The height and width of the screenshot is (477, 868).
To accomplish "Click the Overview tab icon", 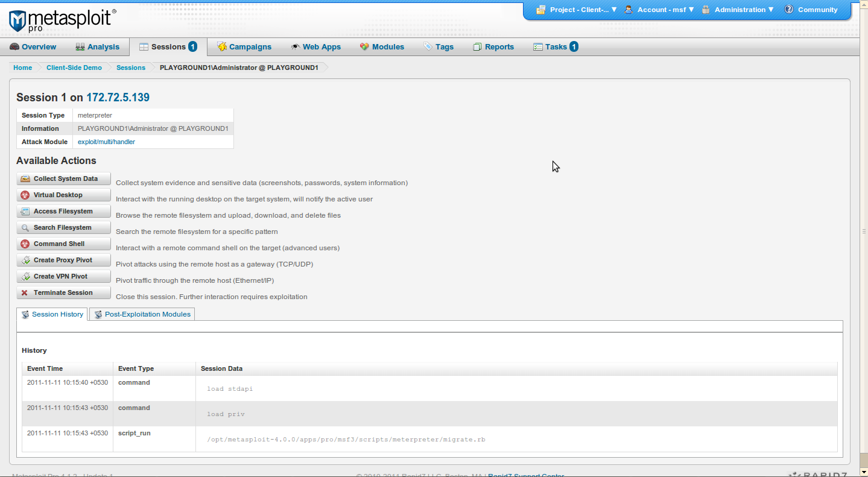I will coord(14,46).
